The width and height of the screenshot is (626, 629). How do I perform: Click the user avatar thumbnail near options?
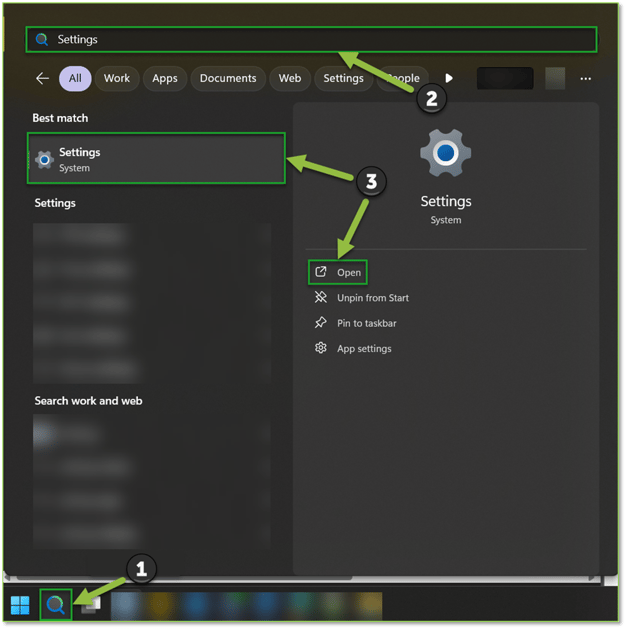[555, 78]
